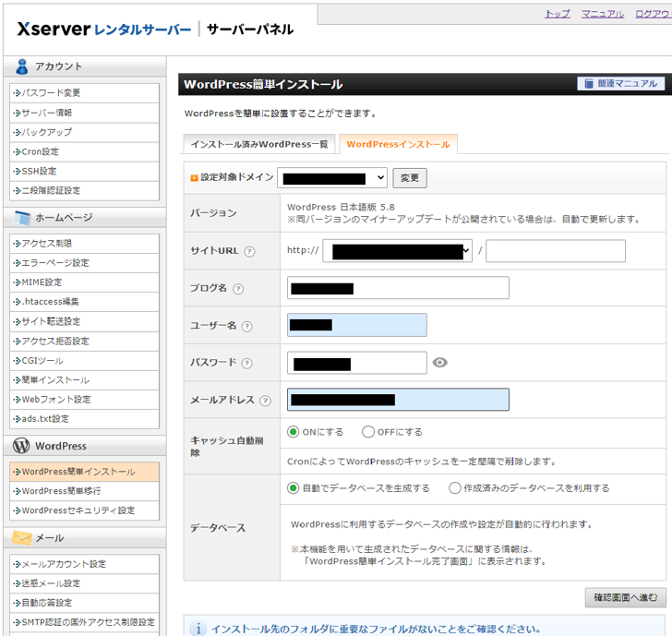This screenshot has height=636, width=672.
Task: Click the ホームページ section icon
Action: pyautogui.click(x=22, y=218)
